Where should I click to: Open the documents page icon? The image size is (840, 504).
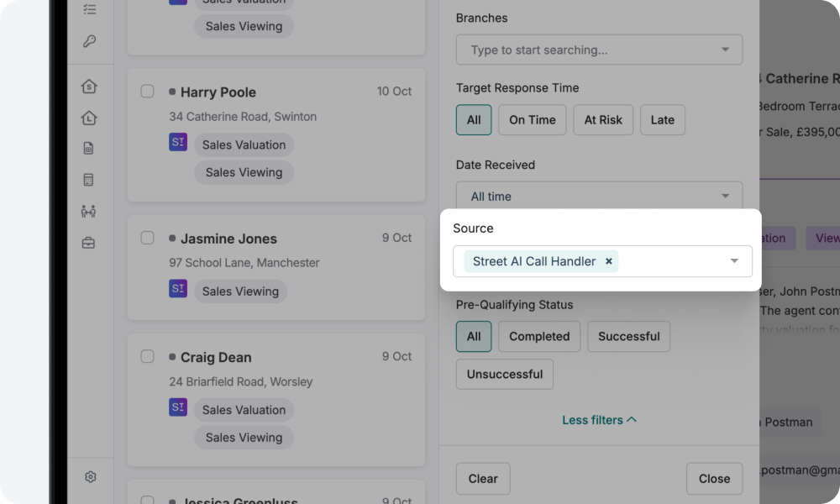(90, 148)
